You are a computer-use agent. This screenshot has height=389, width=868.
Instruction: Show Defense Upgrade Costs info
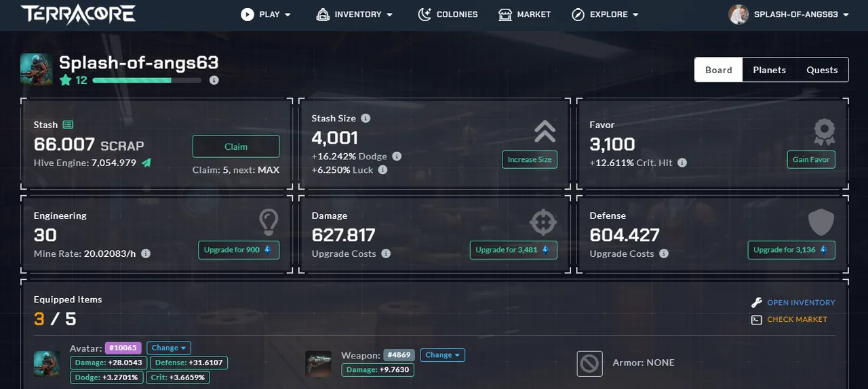(x=664, y=253)
